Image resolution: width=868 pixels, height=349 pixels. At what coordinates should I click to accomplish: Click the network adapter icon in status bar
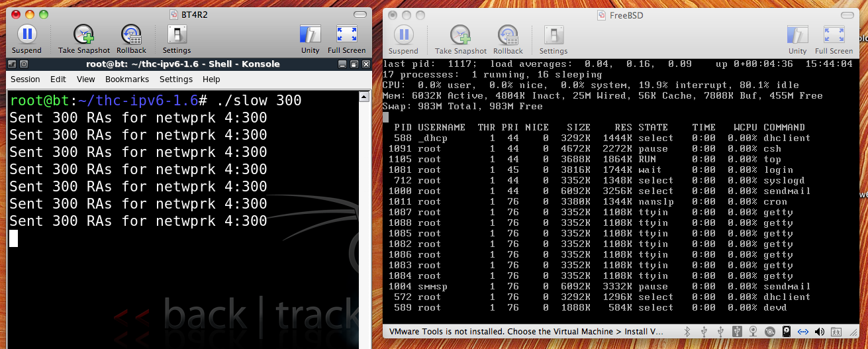[x=803, y=331]
